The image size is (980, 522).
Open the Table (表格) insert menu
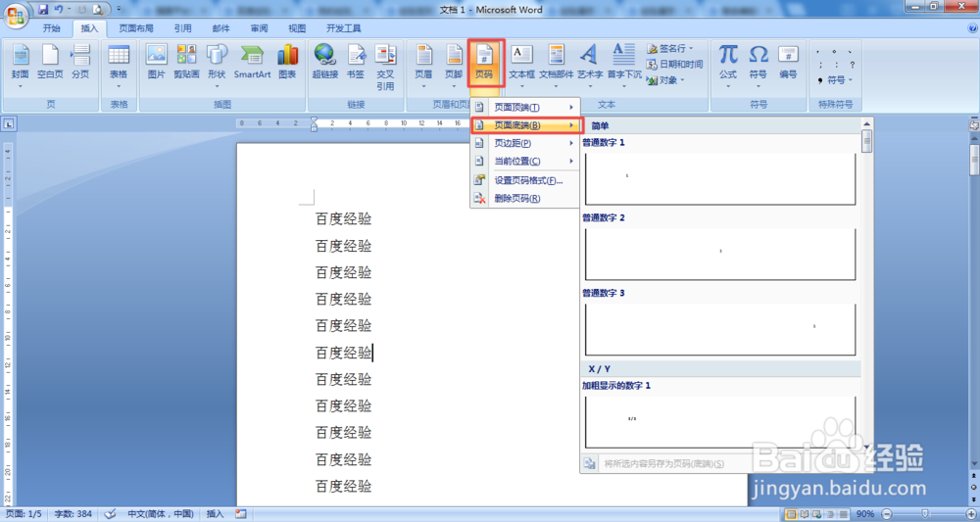pyautogui.click(x=119, y=67)
